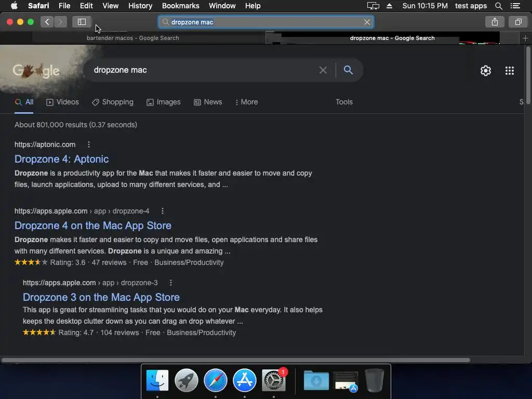Click the vertical page scrollbar
532x399 pixels.
click(528, 76)
